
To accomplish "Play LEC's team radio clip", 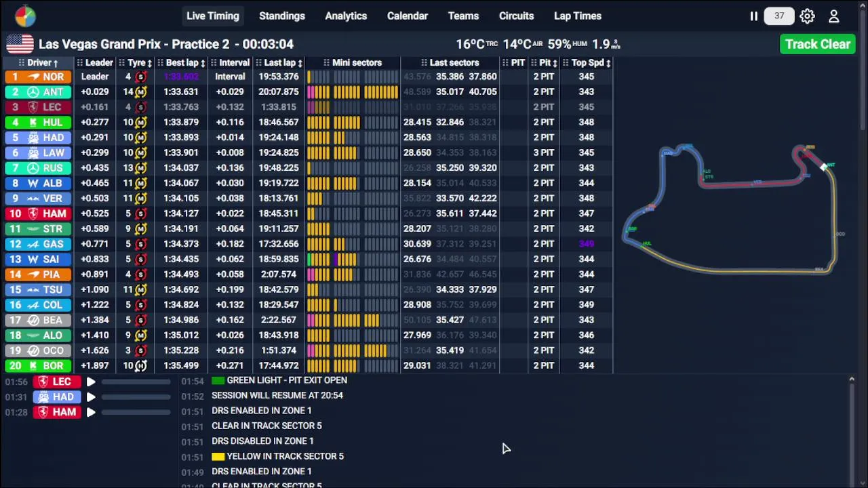I will point(90,382).
